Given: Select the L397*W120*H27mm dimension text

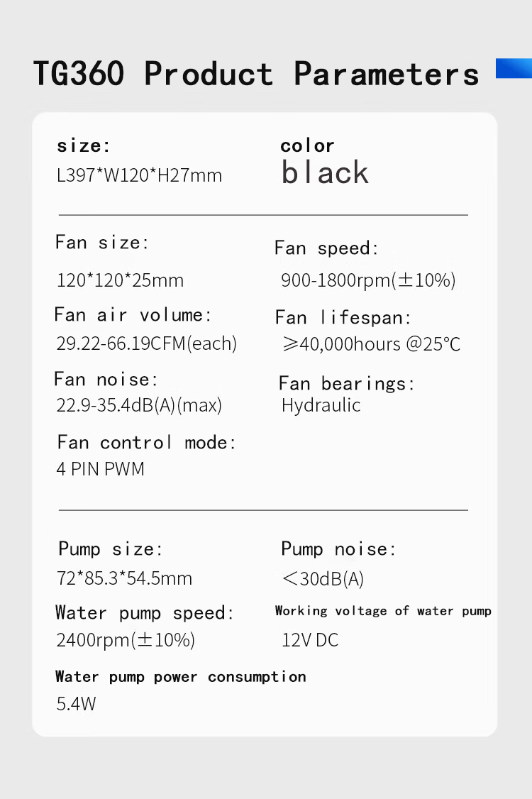Looking at the screenshot, I should [x=139, y=175].
